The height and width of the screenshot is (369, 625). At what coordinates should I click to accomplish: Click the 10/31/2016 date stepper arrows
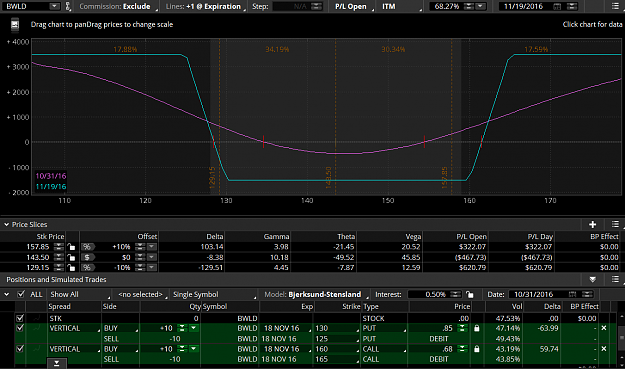pyautogui.click(x=587, y=294)
